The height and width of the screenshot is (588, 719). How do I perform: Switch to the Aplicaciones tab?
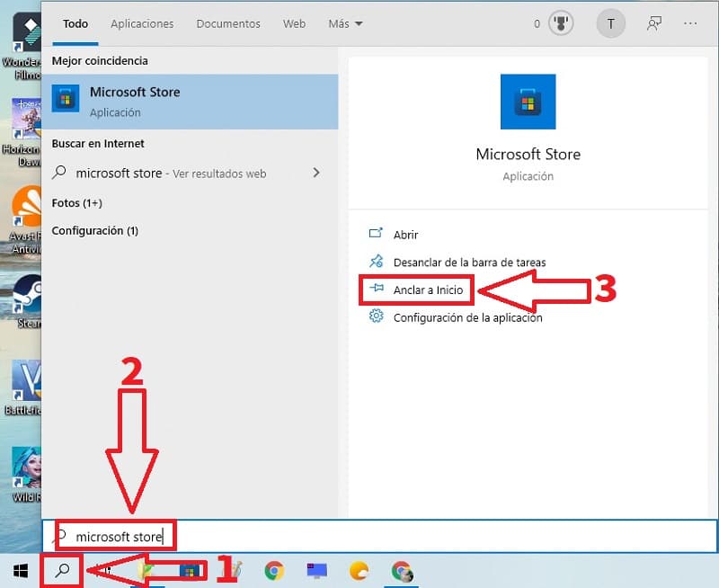(142, 24)
